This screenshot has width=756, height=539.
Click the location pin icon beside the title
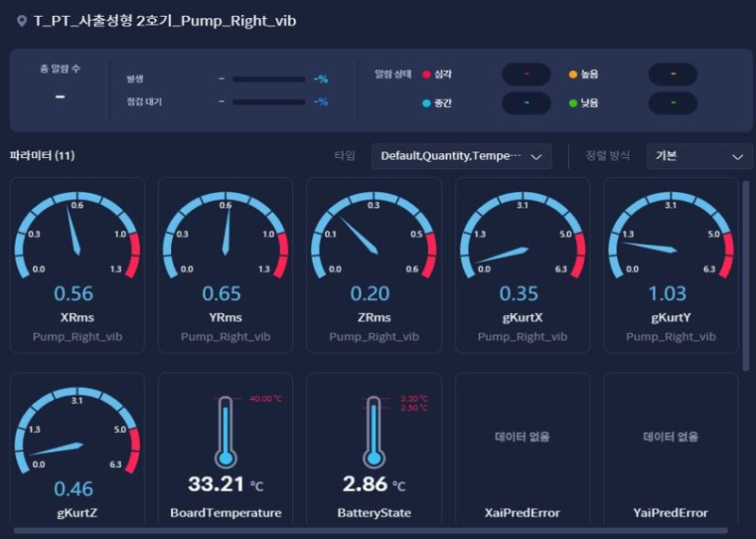21,21
